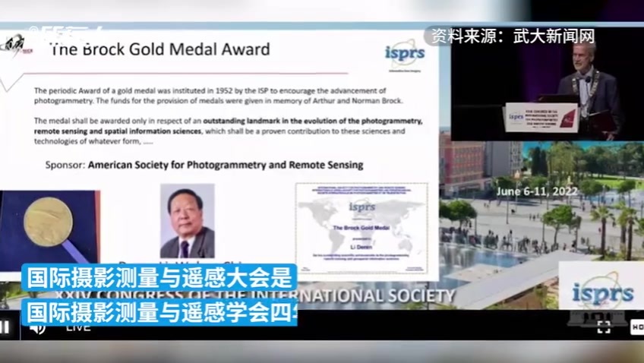644x363 pixels.
Task: Click 'XXIV CONGRESS OF THE INTERNATIONAL SOCIETY' banner text
Action: point(255,295)
